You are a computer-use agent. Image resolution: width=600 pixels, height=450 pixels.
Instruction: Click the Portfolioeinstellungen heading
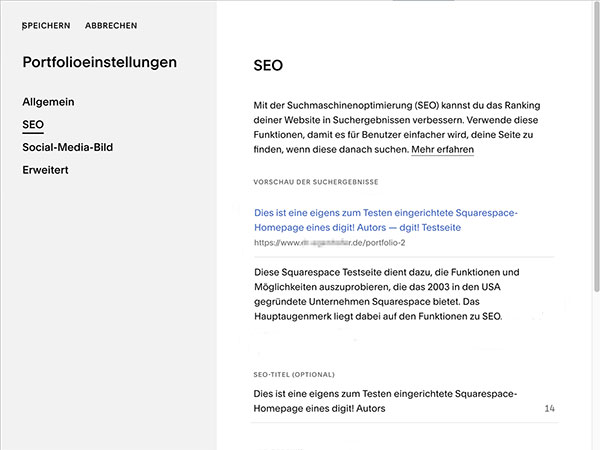tap(99, 62)
